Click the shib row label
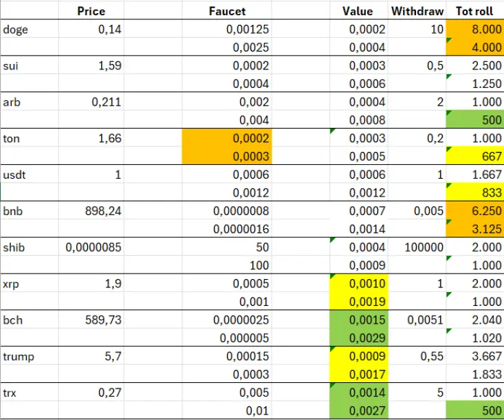The image size is (504, 420). coord(30,247)
